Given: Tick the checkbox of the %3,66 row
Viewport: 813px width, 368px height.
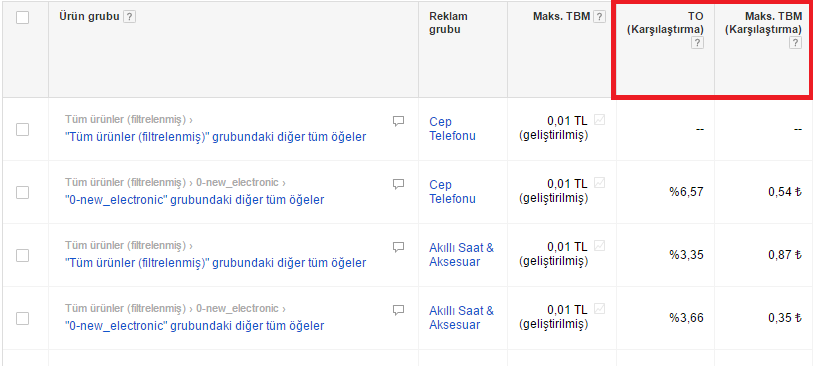Looking at the screenshot, I should click(x=22, y=318).
